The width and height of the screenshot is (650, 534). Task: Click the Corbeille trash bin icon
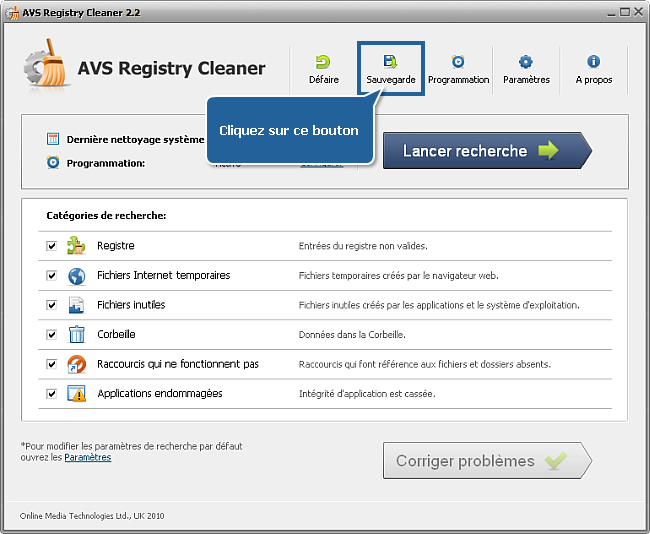point(76,335)
